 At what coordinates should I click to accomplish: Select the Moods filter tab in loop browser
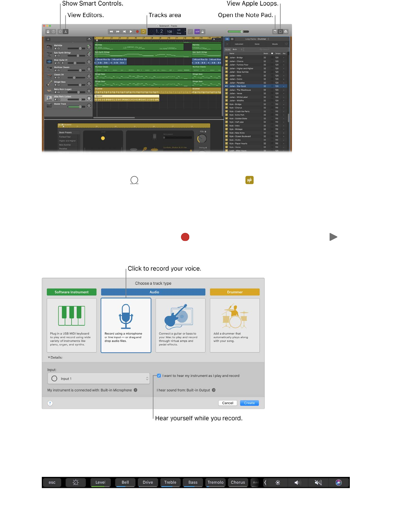(275, 44)
